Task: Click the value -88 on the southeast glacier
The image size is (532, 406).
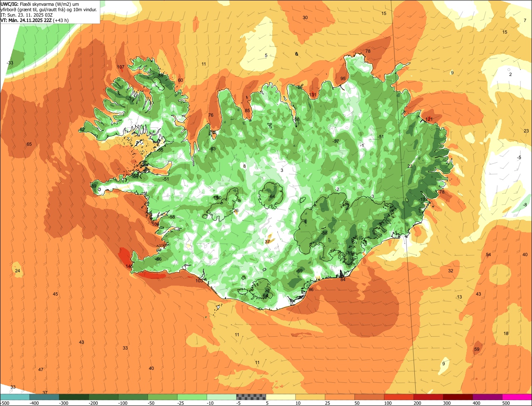Action: pos(324,233)
